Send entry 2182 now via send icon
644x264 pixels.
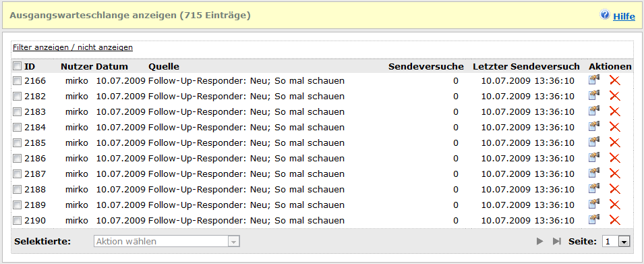point(594,96)
